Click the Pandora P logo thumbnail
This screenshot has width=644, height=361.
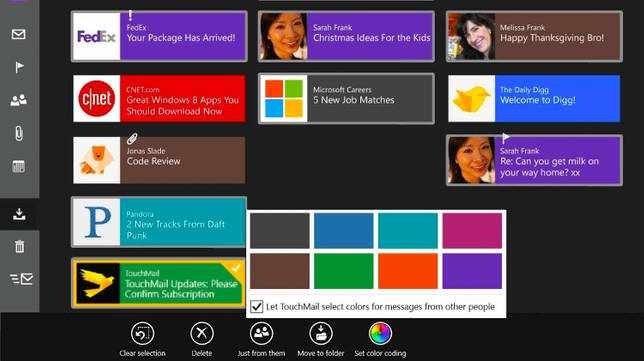point(97,222)
